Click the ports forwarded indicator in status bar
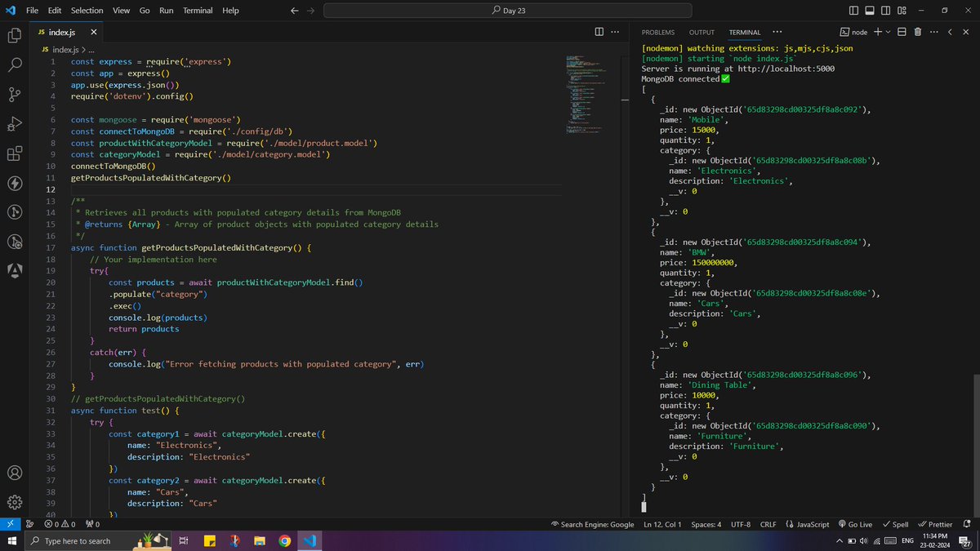980x551 pixels. click(x=92, y=524)
